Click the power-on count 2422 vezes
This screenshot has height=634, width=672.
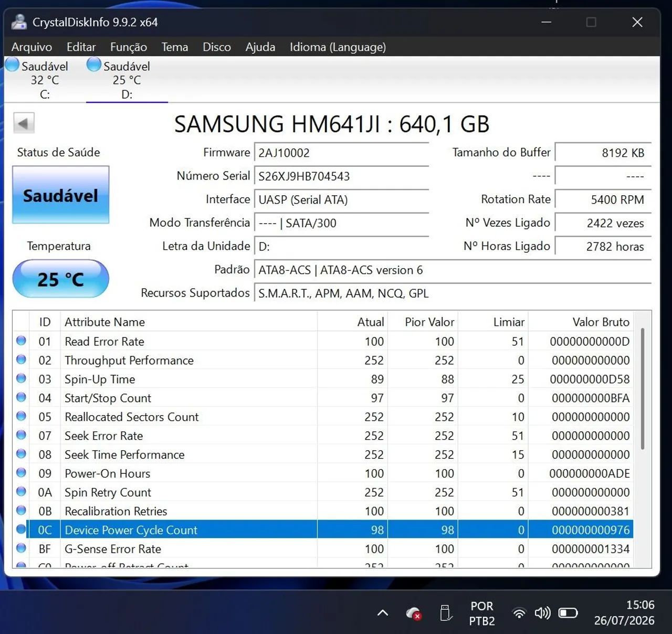pyautogui.click(x=603, y=223)
